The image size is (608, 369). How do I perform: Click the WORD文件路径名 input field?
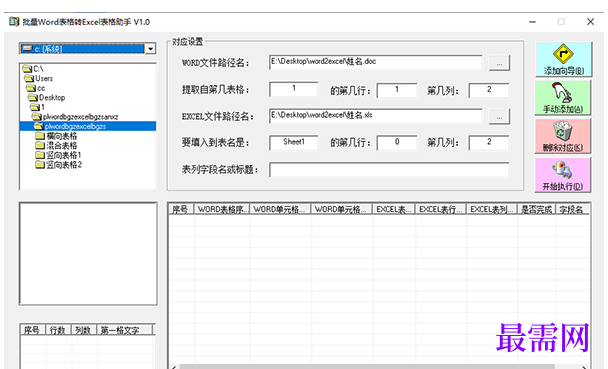376,62
